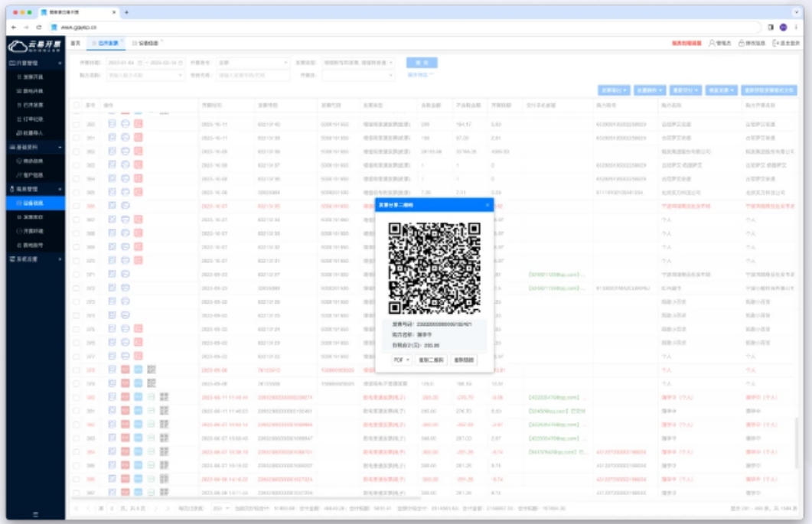Check the checkbox for row 374

click(x=76, y=315)
